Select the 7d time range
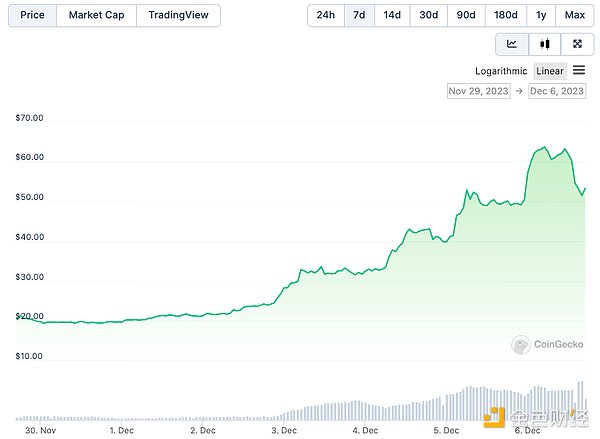Image resolution: width=600 pixels, height=439 pixels. (x=359, y=15)
